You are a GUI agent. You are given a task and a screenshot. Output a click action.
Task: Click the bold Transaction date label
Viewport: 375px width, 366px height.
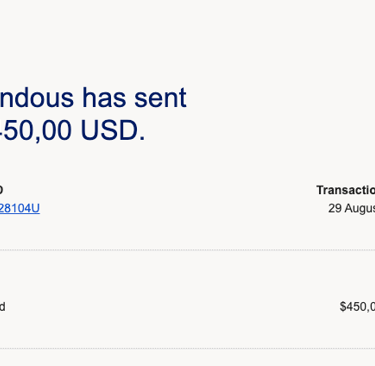(346, 190)
